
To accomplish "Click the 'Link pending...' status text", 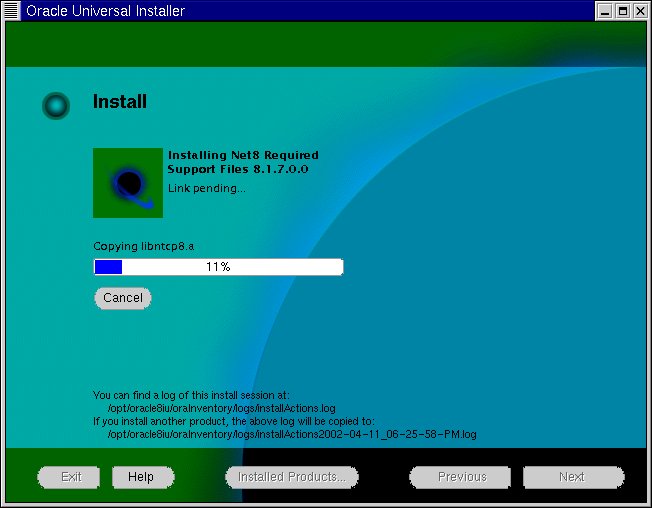I will [207, 188].
